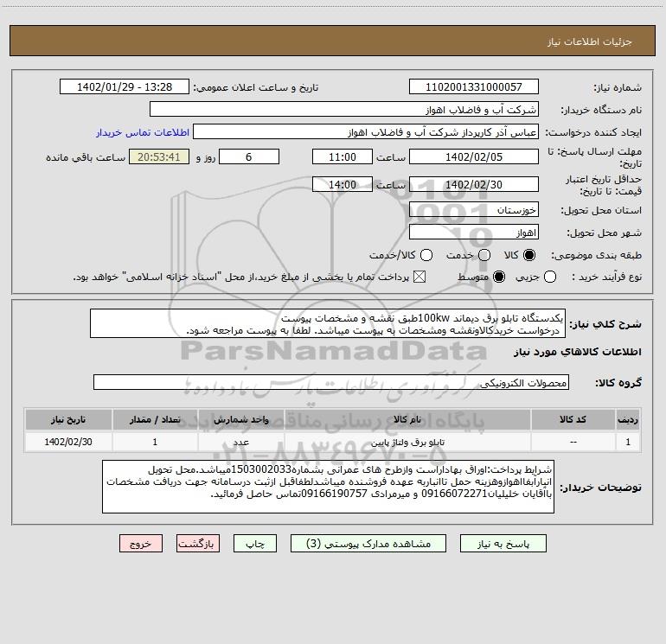
Task: Click the remaining time field 20:53:41
Action: point(159,157)
